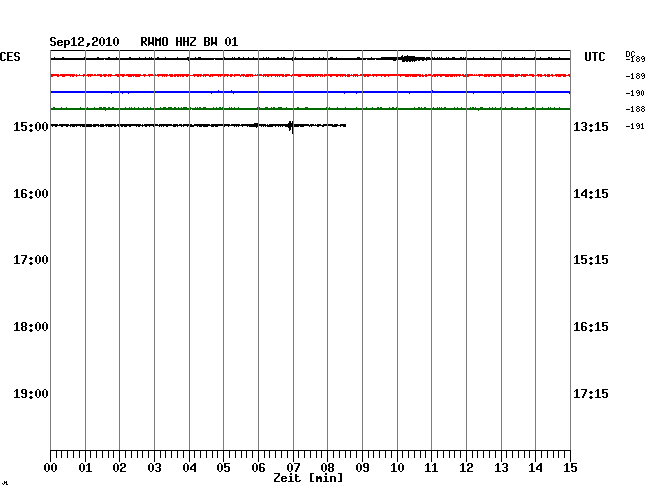
Task: Select the 16:00 time label on the left
Action: (31, 194)
